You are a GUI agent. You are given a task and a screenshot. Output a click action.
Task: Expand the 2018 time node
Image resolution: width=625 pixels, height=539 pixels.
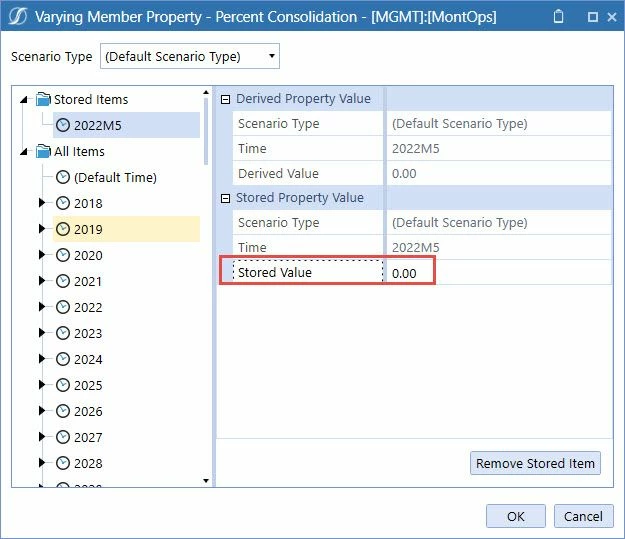tap(41, 203)
